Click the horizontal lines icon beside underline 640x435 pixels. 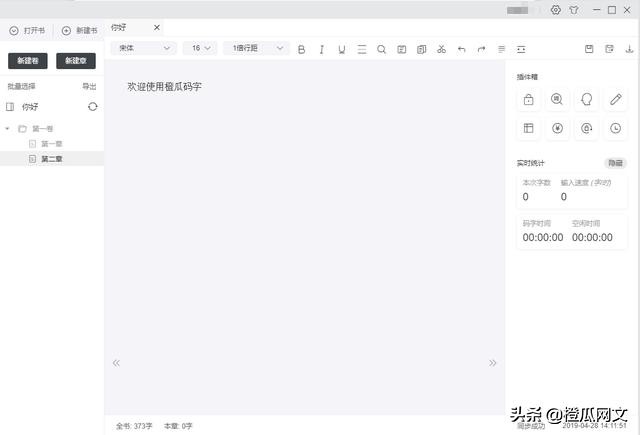point(362,49)
